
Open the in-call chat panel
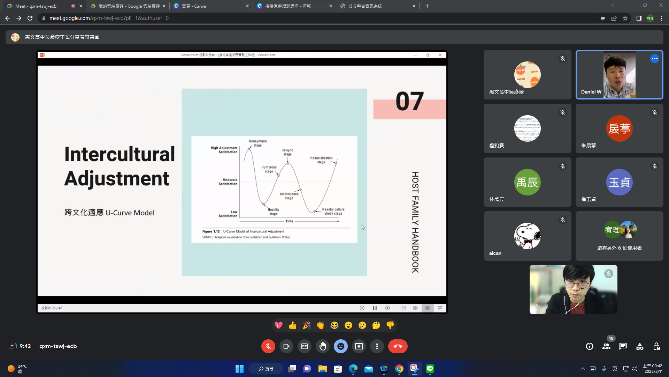(623, 346)
